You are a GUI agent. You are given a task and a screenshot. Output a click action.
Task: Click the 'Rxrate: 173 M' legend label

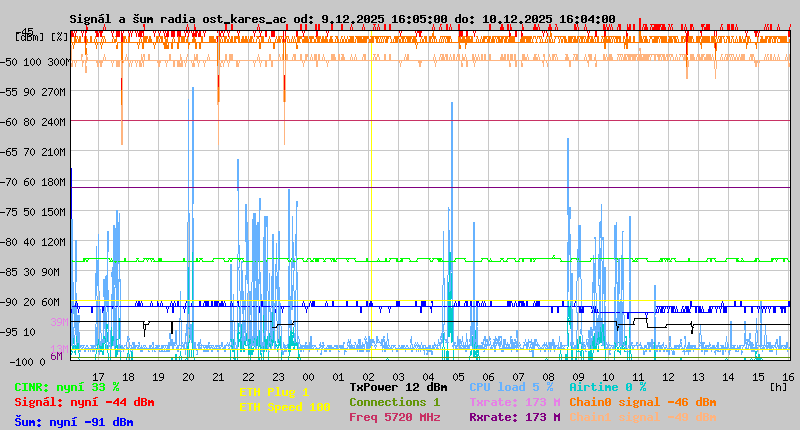(x=515, y=417)
